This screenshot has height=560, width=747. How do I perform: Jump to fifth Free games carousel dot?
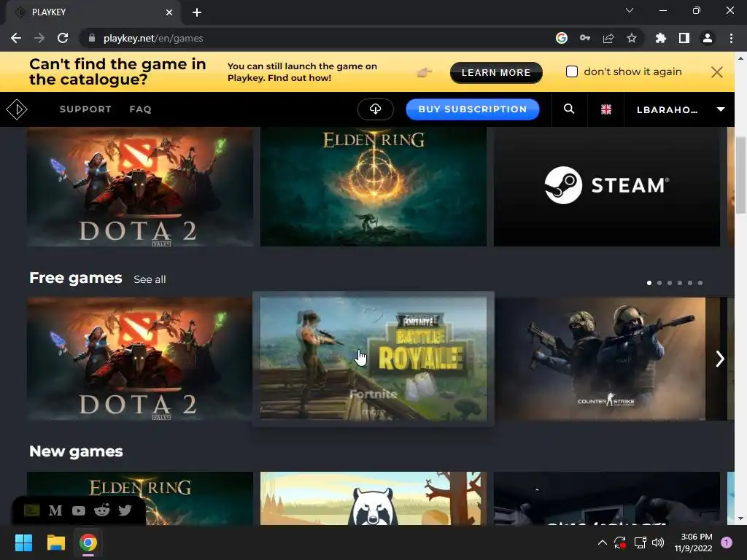pos(690,283)
